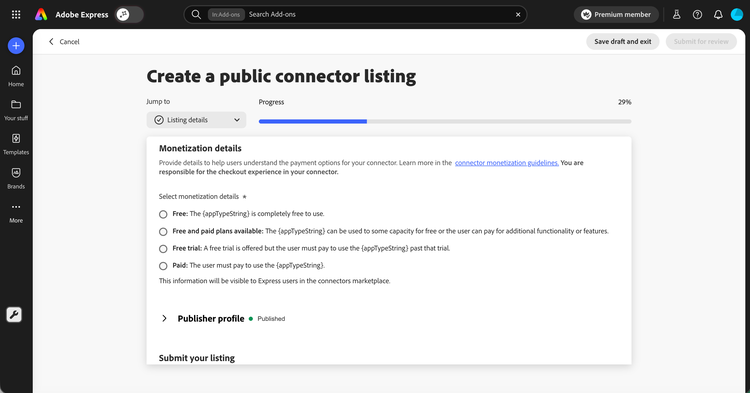The width and height of the screenshot is (750, 393).
Task: Clear the search bar with the X
Action: pos(518,15)
